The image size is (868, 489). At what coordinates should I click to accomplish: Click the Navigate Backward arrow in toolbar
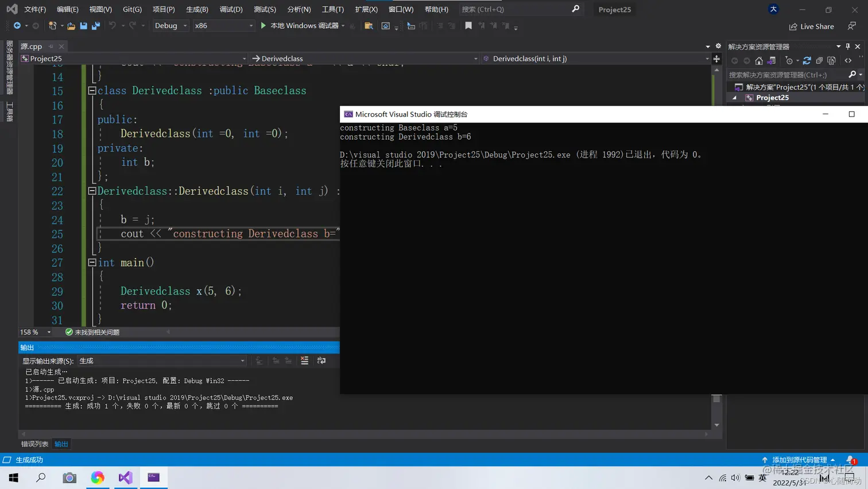tap(17, 26)
